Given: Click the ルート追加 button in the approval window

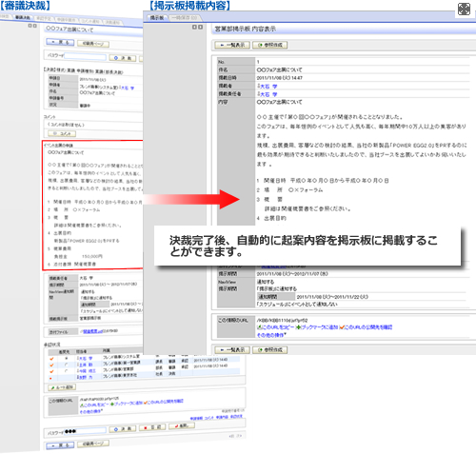Looking at the screenshot, I should point(62,387).
